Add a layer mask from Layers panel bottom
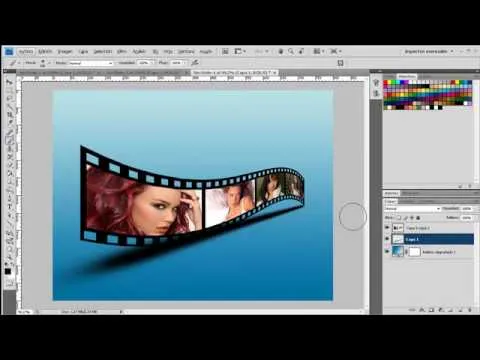 431,310
